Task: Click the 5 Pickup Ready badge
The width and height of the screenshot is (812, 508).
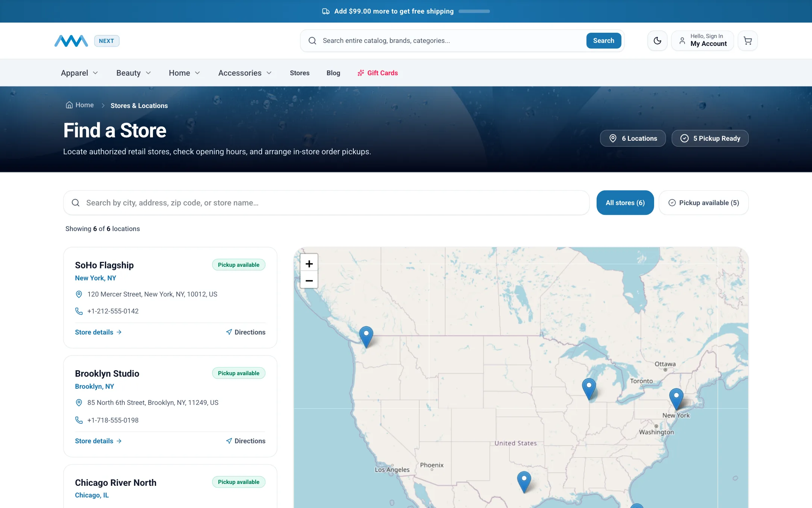Action: [x=710, y=138]
